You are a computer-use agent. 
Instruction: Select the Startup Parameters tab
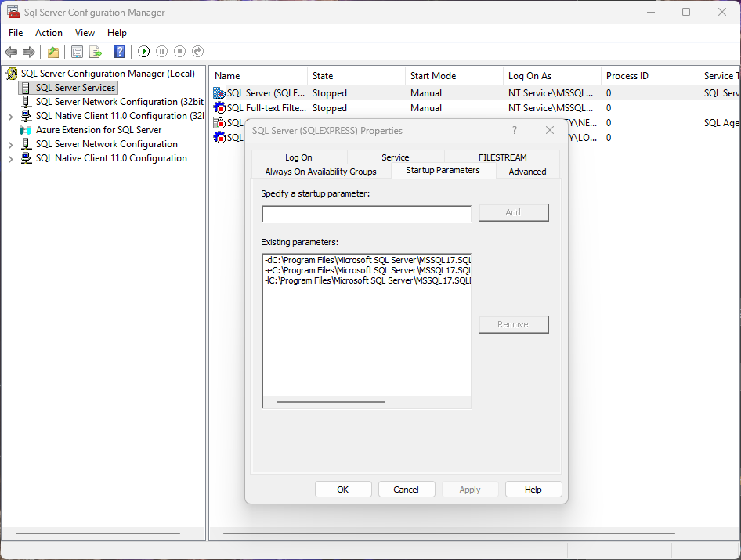pyautogui.click(x=443, y=171)
